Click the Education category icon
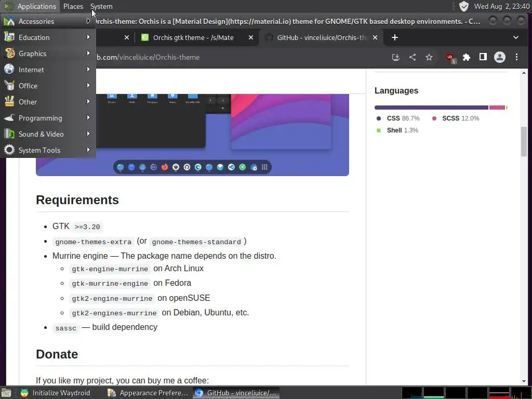The width and height of the screenshot is (532, 399). tap(9, 37)
